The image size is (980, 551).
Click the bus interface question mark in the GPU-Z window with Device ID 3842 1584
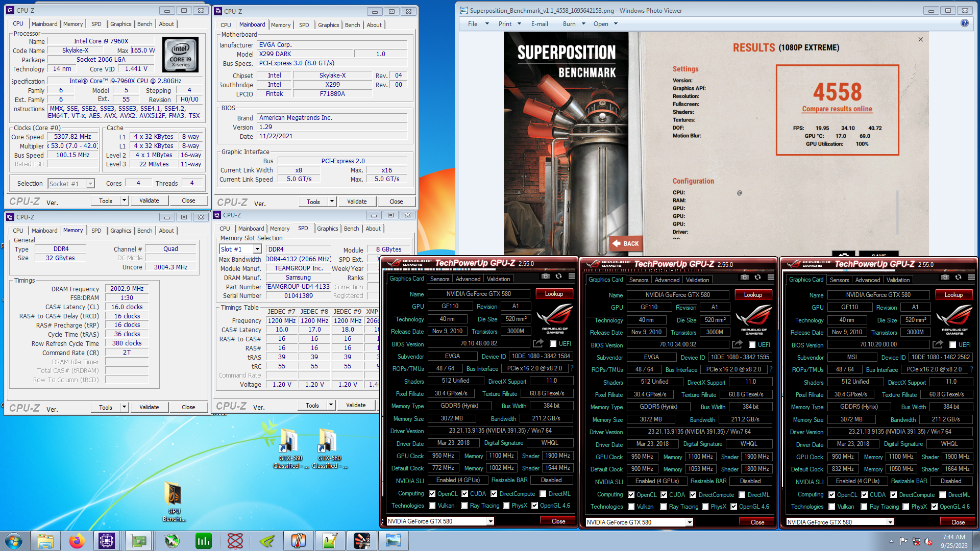click(x=572, y=368)
